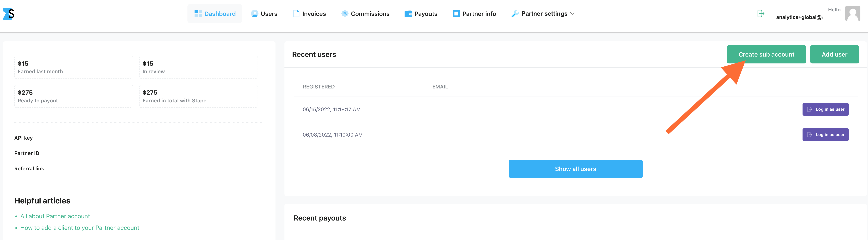
Task: Click the Ready to payout card
Action: click(73, 96)
